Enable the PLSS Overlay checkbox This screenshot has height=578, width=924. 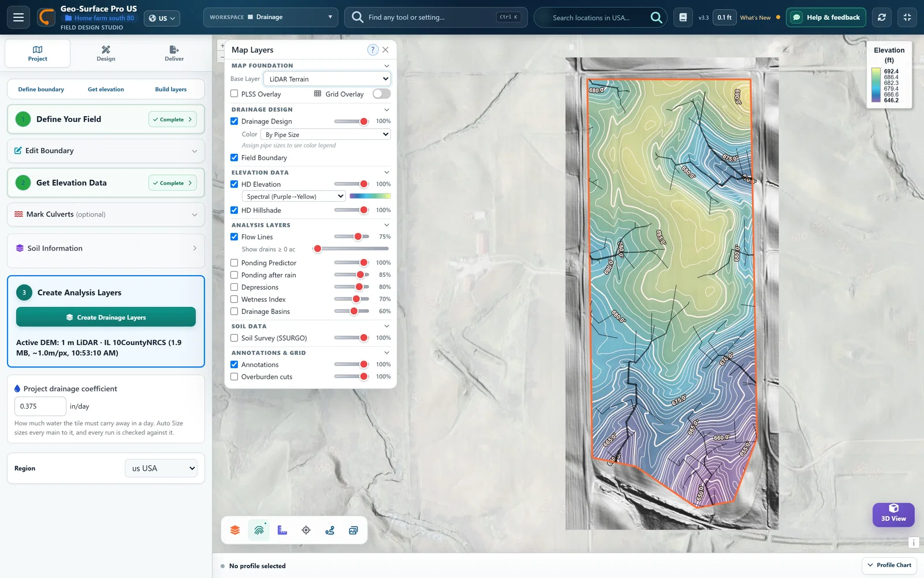click(x=234, y=94)
